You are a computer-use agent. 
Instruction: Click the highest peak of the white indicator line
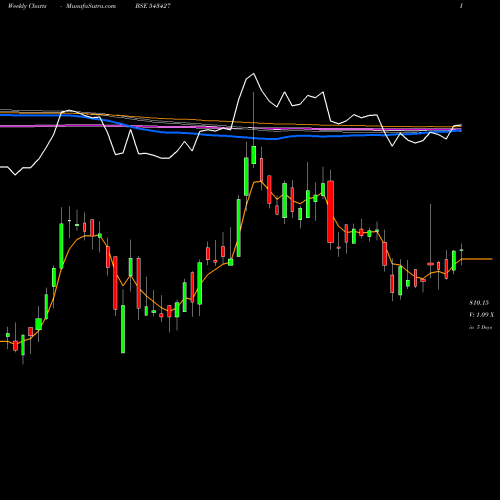pos(253,74)
